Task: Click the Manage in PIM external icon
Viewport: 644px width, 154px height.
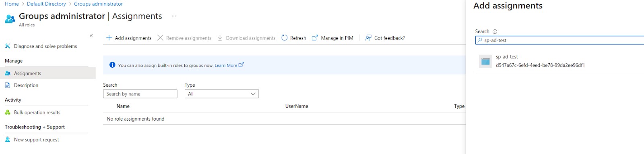Action: pyautogui.click(x=315, y=38)
